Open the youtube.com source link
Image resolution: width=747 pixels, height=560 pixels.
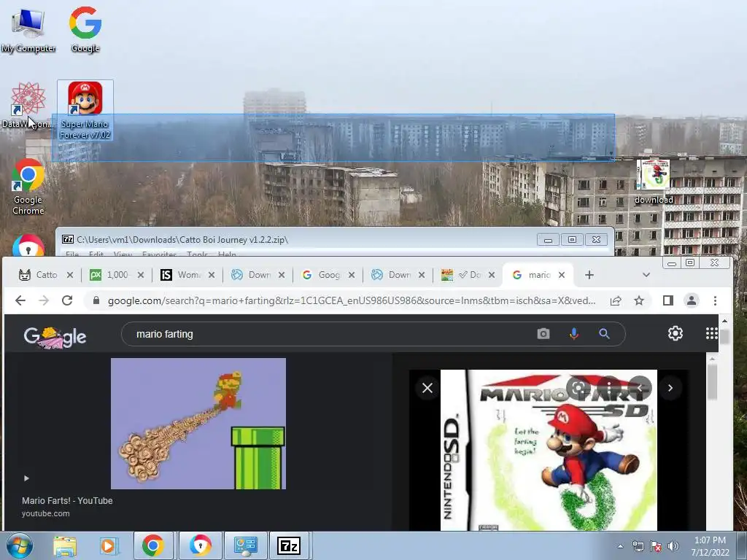pyautogui.click(x=46, y=513)
